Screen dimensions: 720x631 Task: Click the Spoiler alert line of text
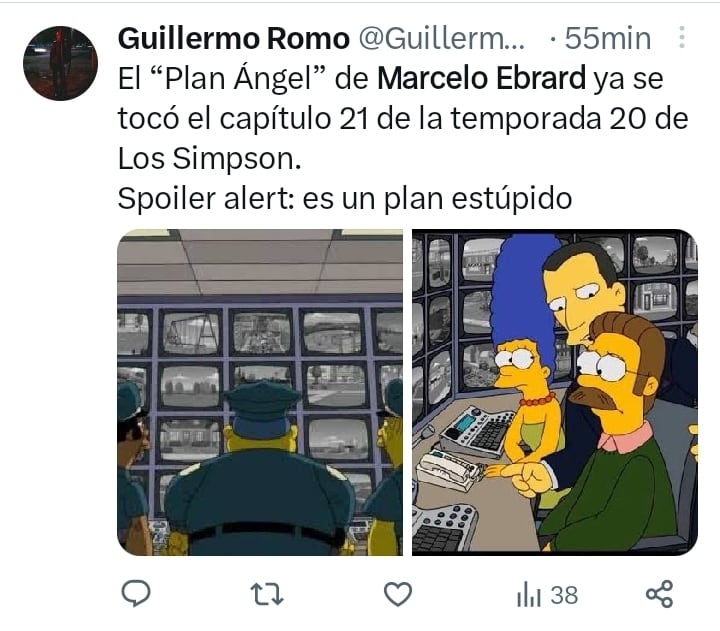pyautogui.click(x=345, y=198)
